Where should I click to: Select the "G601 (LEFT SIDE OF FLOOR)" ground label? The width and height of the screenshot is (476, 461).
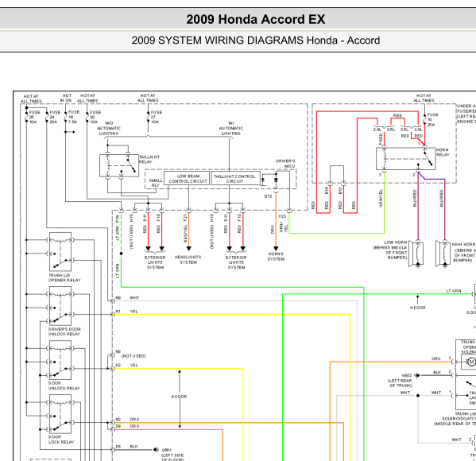pos(172,455)
